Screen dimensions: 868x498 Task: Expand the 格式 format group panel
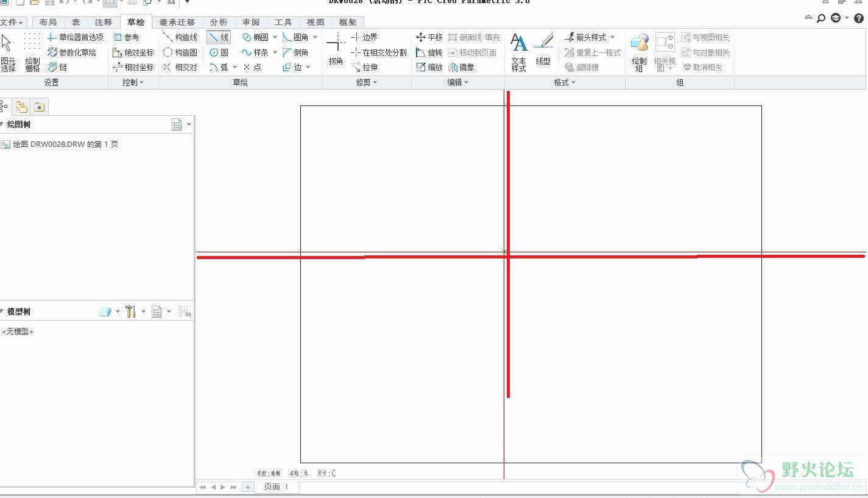(x=565, y=82)
